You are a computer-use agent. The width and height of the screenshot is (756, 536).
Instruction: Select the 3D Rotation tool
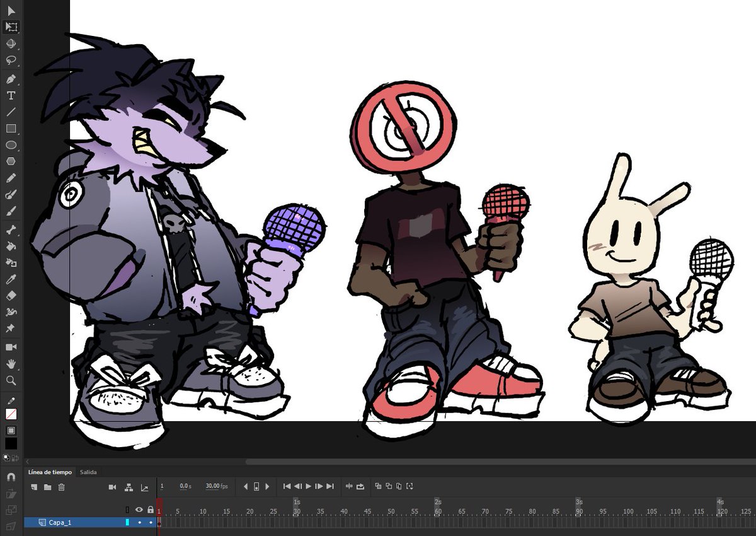tap(11, 44)
